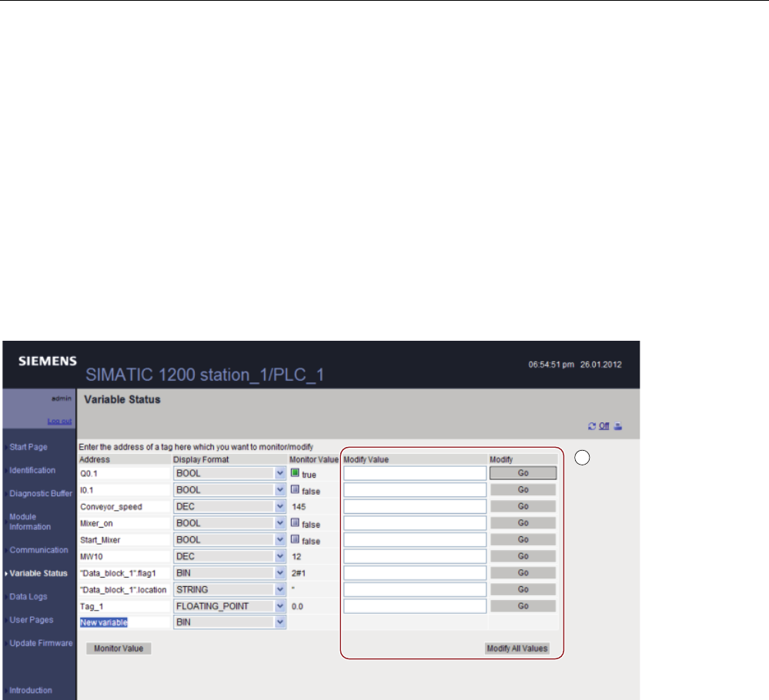Go to the Identification page

click(x=32, y=470)
